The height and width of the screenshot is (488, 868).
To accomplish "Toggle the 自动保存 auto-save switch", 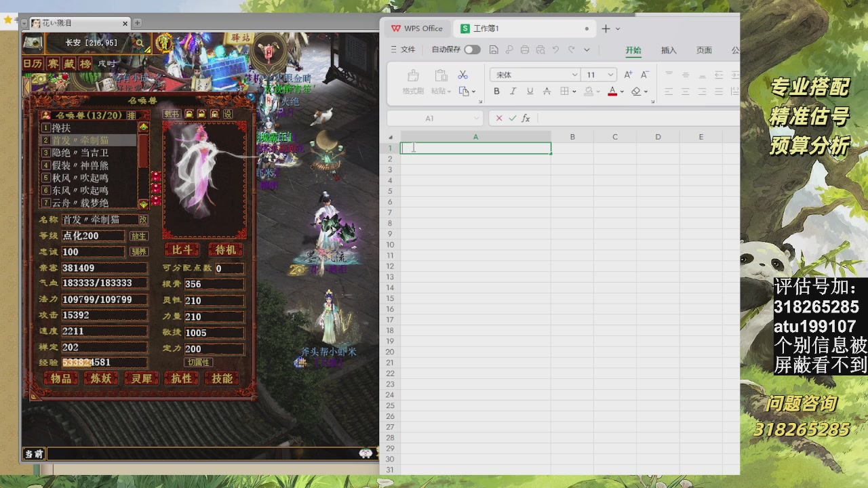I will tap(472, 49).
